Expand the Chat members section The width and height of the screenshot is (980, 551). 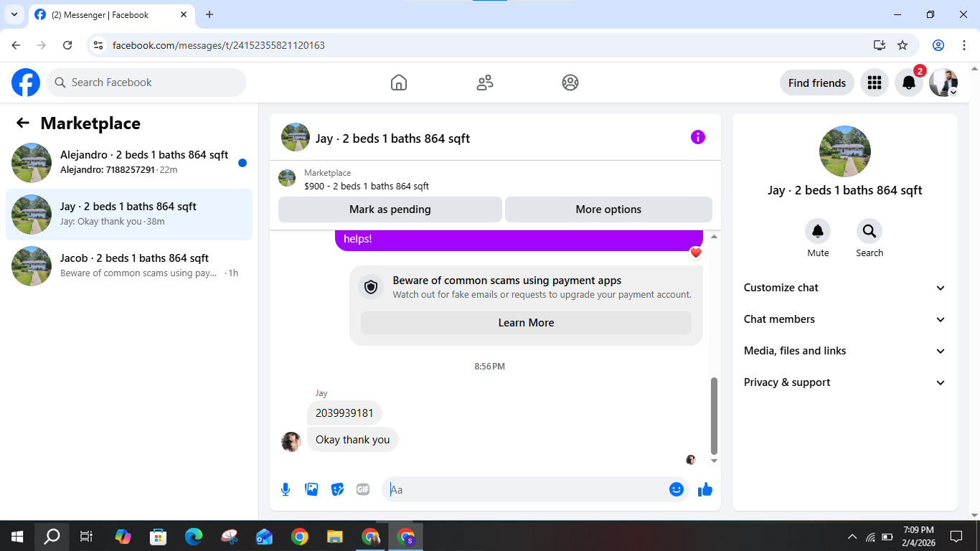(845, 319)
